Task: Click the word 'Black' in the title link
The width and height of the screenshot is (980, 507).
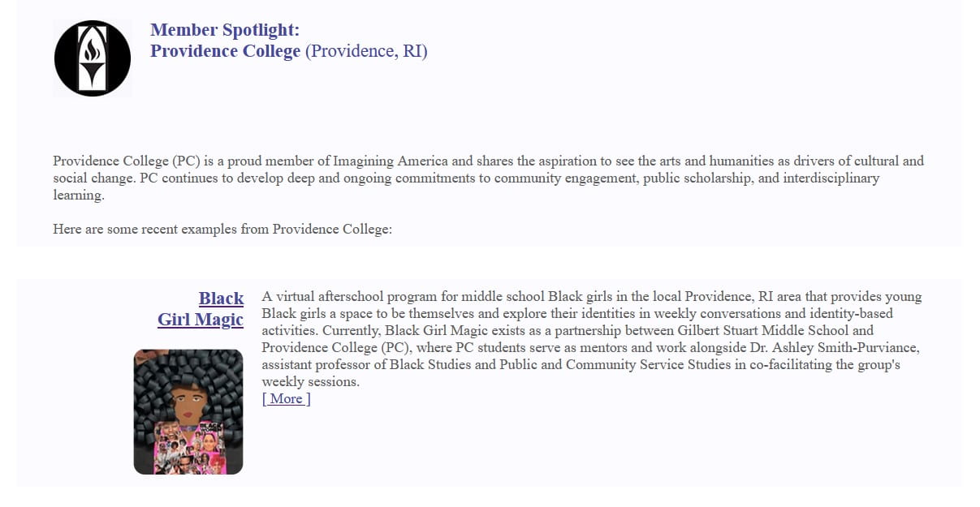Action: [221, 299]
